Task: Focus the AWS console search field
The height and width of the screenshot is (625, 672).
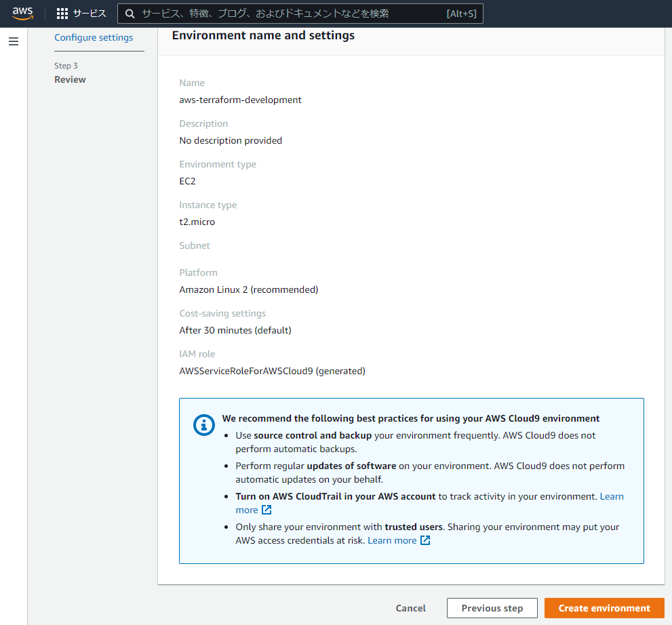Action: pos(300,14)
